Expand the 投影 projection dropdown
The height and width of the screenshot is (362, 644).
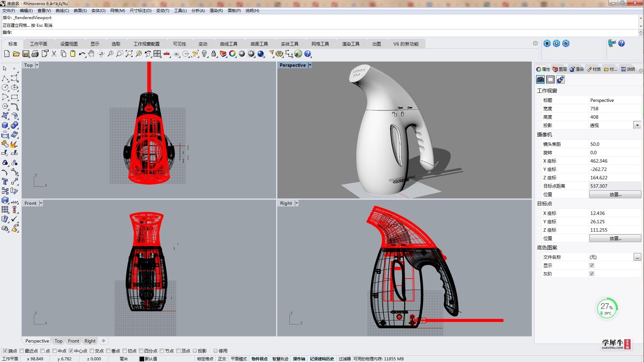(x=637, y=125)
